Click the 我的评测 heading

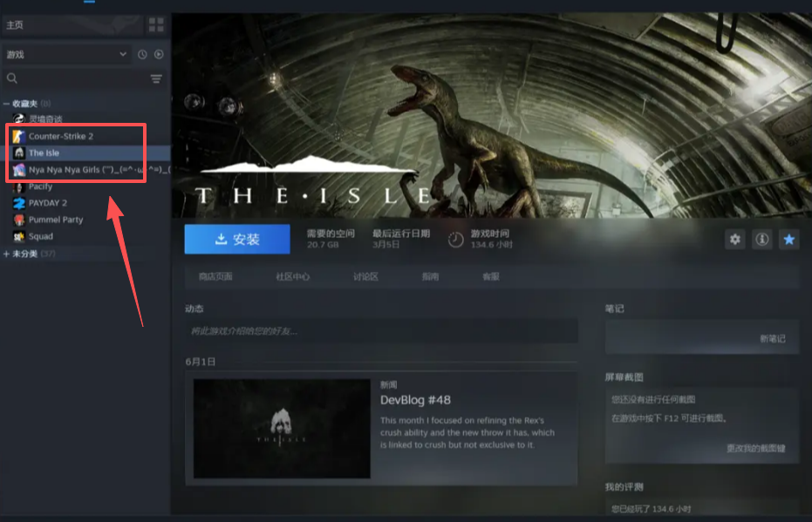tap(624, 487)
